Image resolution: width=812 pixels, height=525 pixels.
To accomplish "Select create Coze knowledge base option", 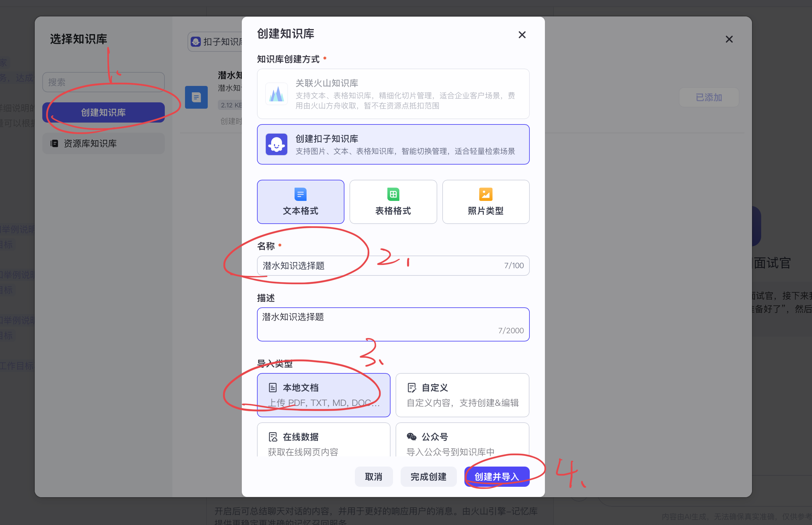I will (x=393, y=145).
